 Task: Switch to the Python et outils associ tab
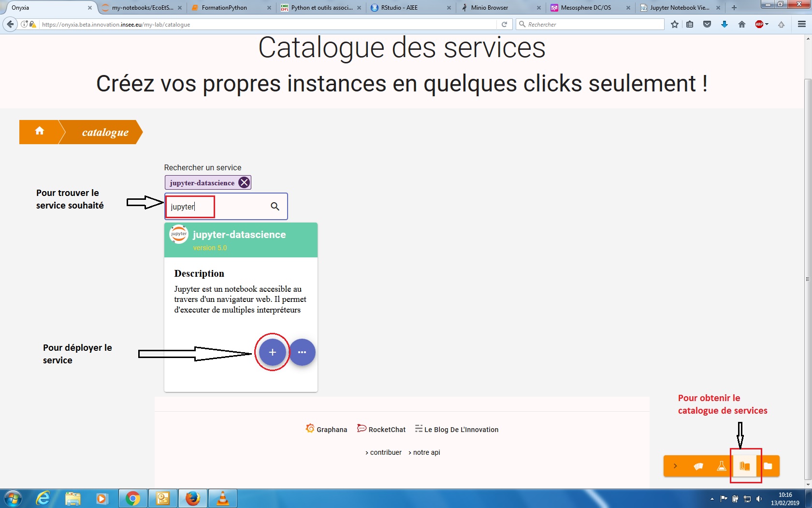321,8
